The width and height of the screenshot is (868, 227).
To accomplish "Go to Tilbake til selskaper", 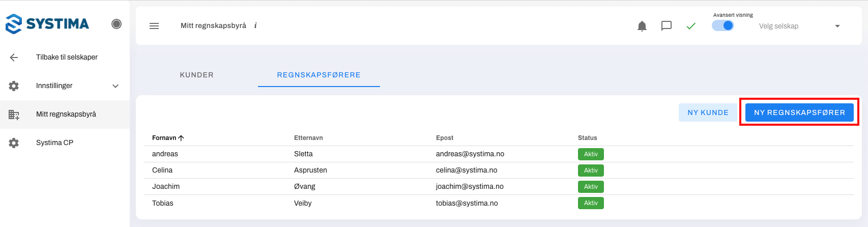I will tap(67, 57).
